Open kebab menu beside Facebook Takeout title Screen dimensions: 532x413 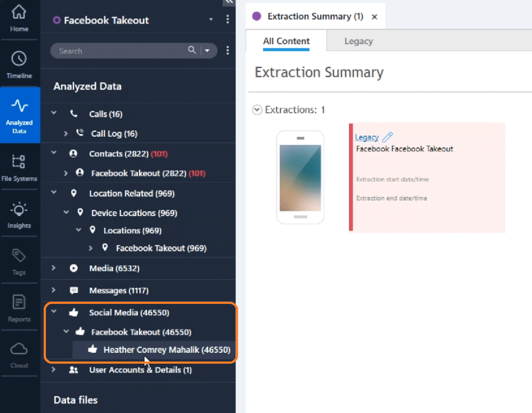tap(228, 20)
